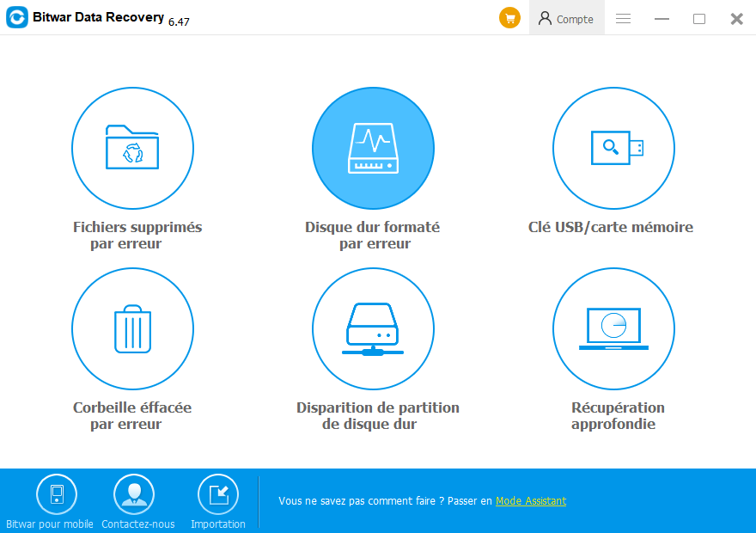Open the Compte account button
Screen dimensions: 756x533
[566, 18]
